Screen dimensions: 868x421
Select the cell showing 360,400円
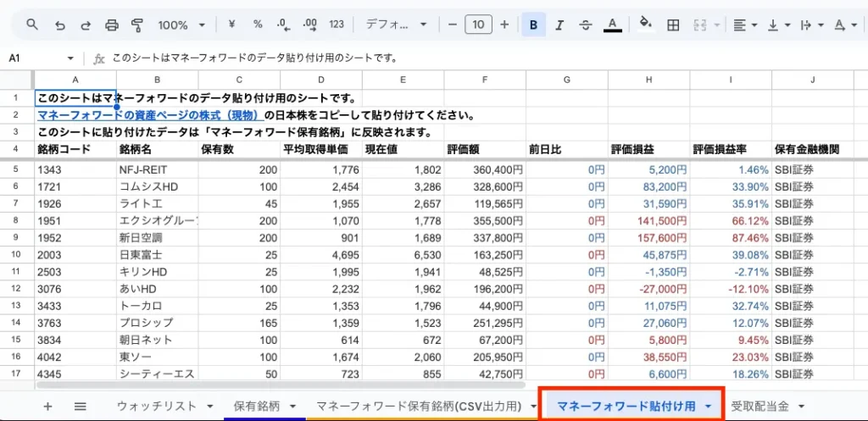tap(485, 169)
